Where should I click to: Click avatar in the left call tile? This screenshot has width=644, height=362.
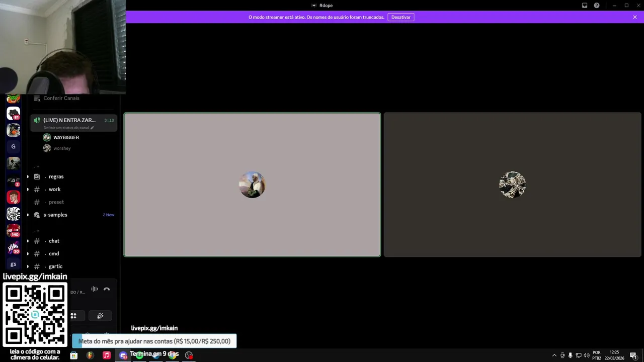(x=252, y=185)
